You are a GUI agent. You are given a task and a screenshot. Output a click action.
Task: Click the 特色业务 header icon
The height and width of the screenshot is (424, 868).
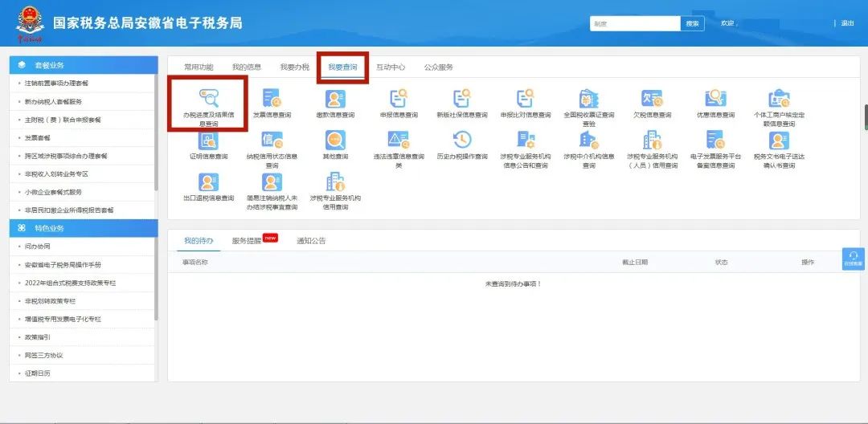(22, 228)
